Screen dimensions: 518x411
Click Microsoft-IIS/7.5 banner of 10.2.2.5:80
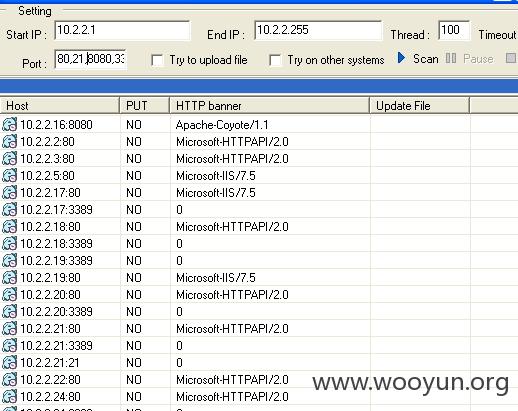pos(216,176)
